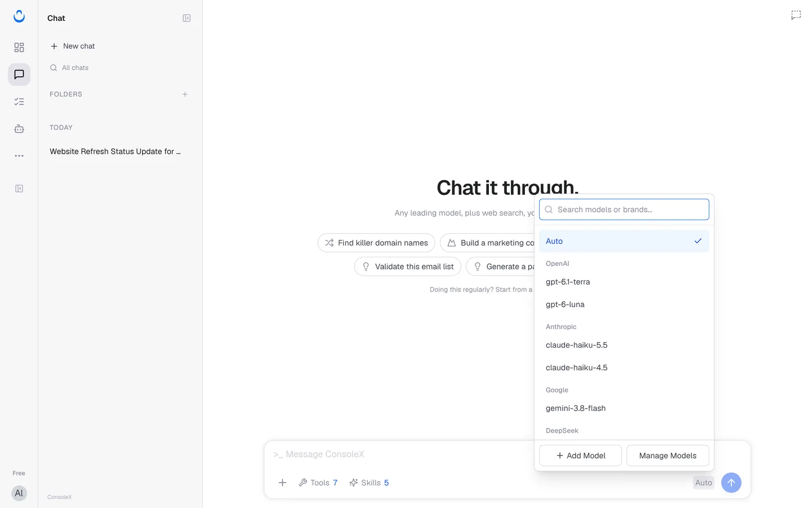The width and height of the screenshot is (812, 508).
Task: Add a new folder with the plus icon
Action: point(185,94)
